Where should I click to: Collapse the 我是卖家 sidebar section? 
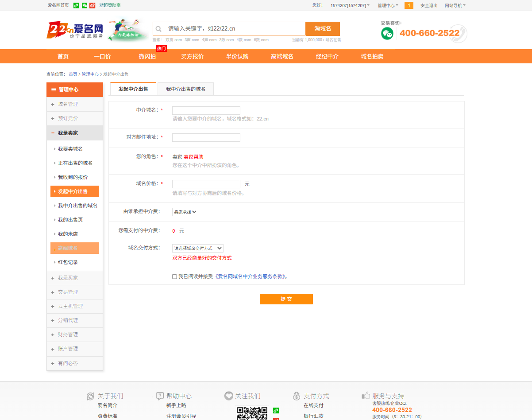75,133
